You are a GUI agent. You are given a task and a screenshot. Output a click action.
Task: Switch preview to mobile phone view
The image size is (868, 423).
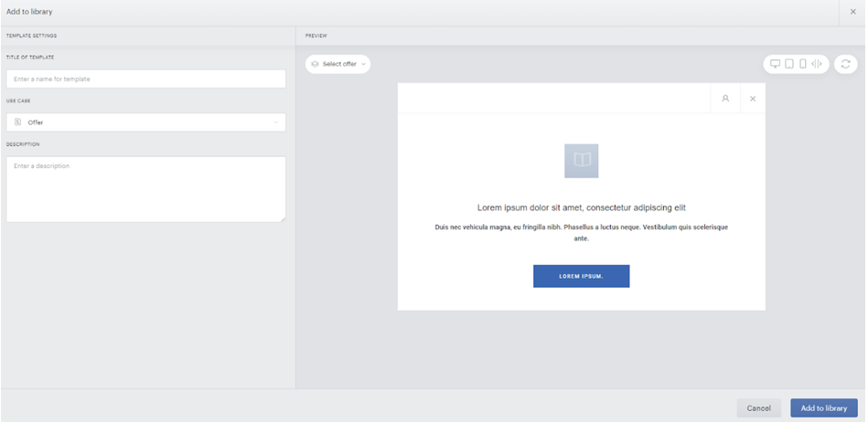(803, 64)
